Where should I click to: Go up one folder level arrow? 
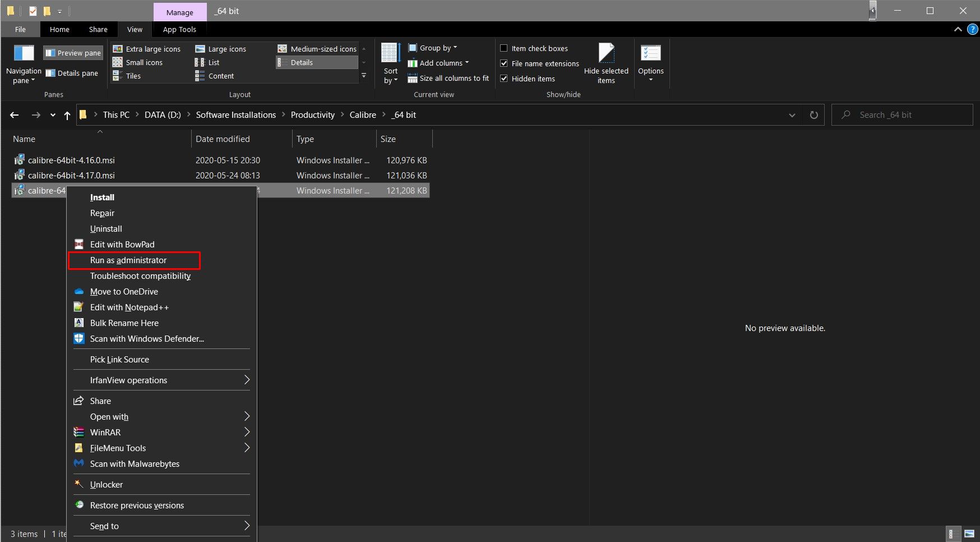coord(67,115)
